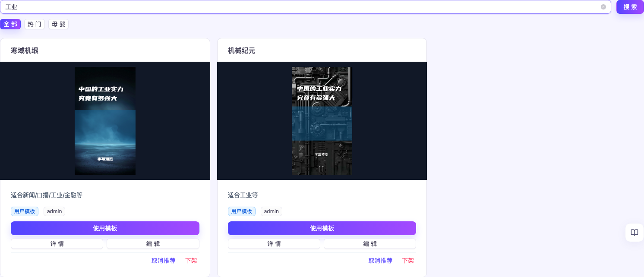Click 取消推荐 on the 寒域机垠 card
This screenshot has width=644, height=277.
164,261
